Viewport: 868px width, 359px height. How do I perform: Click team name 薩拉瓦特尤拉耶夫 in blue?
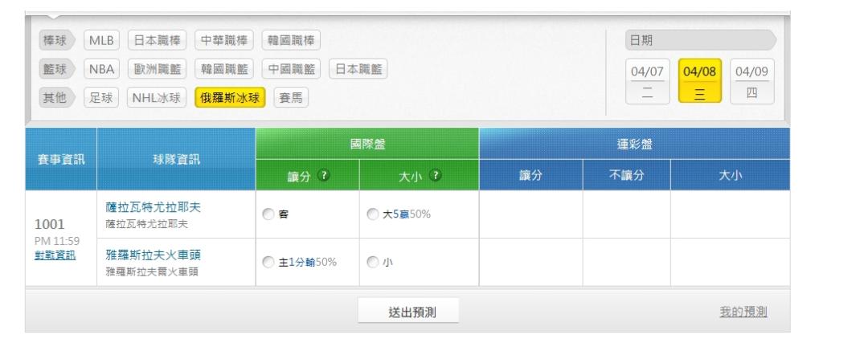[153, 207]
